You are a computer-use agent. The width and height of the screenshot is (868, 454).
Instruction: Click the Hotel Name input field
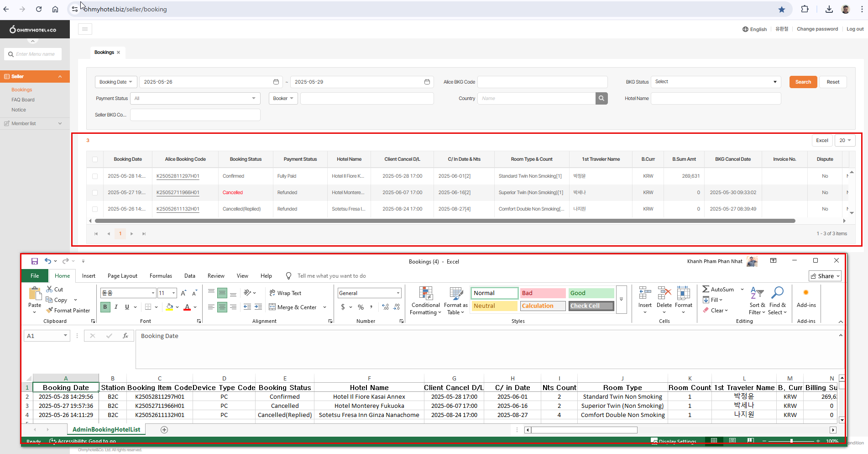715,98
